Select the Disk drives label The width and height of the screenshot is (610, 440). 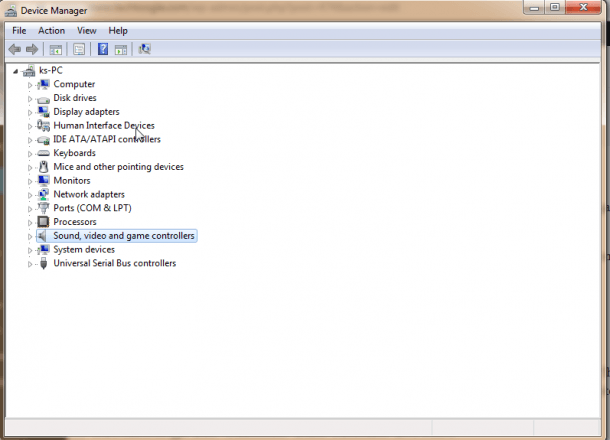point(75,98)
